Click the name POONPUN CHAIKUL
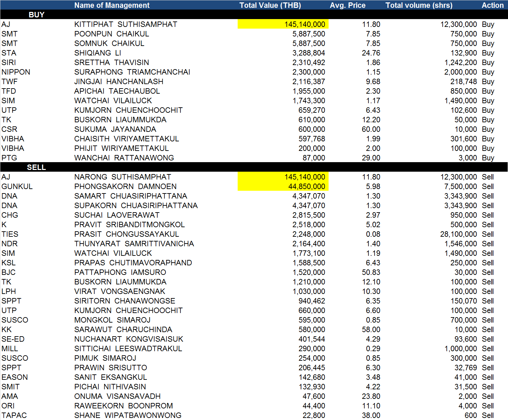The height and width of the screenshot is (420, 508). (112, 34)
